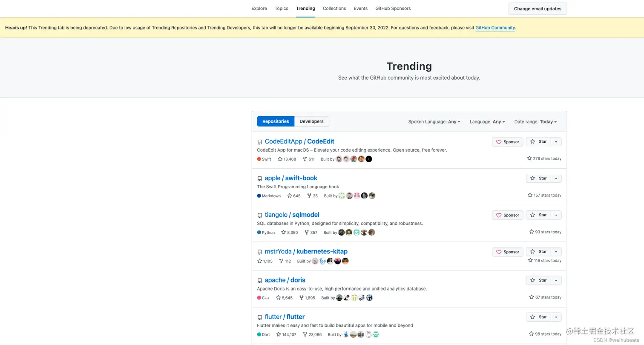The image size is (644, 345).
Task: Open the Events tab
Action: point(360,9)
